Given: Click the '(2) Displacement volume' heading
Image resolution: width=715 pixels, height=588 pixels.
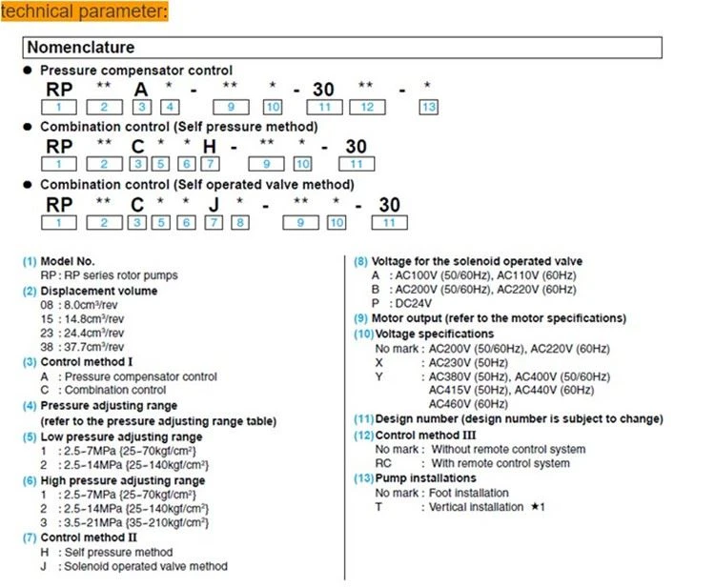Looking at the screenshot, I should [90, 291].
